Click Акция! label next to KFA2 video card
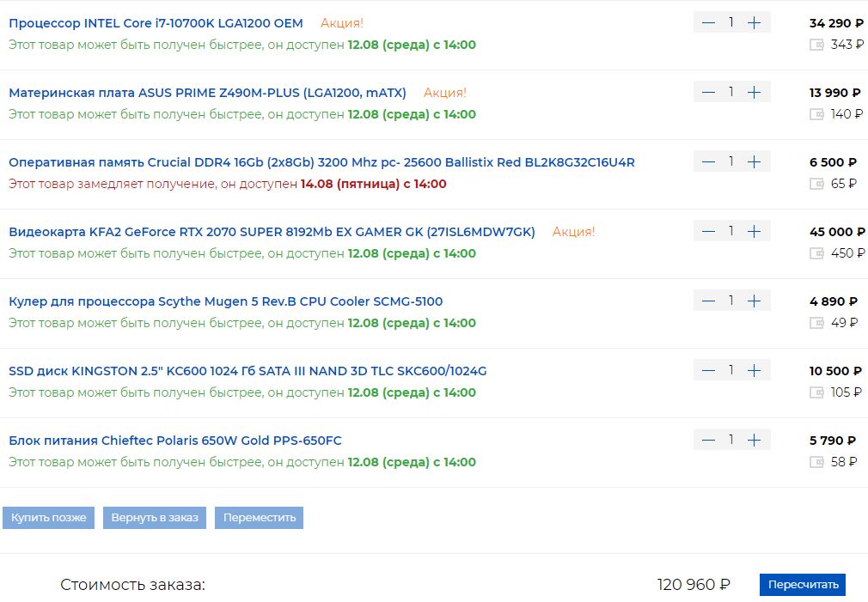 click(x=573, y=232)
